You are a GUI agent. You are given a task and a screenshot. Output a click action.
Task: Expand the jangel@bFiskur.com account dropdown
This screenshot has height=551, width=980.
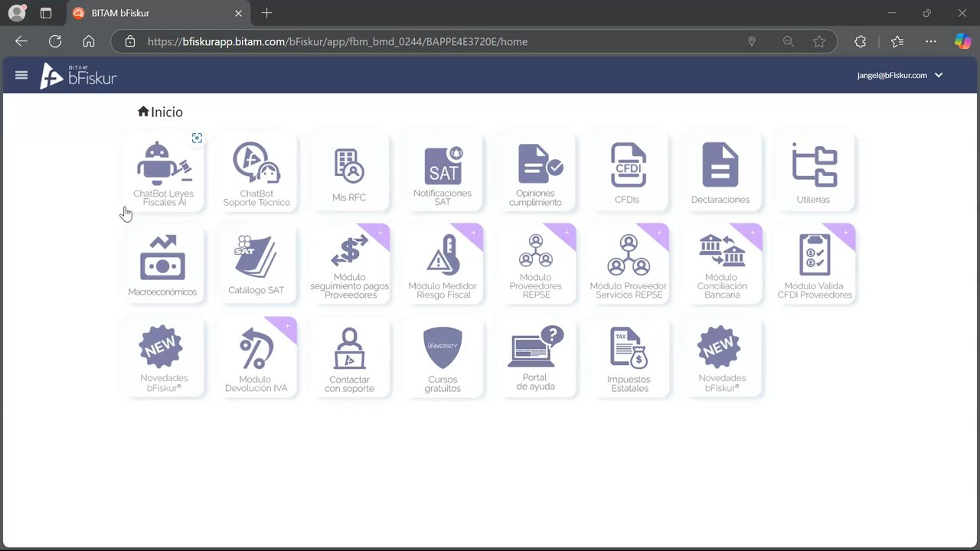[900, 75]
